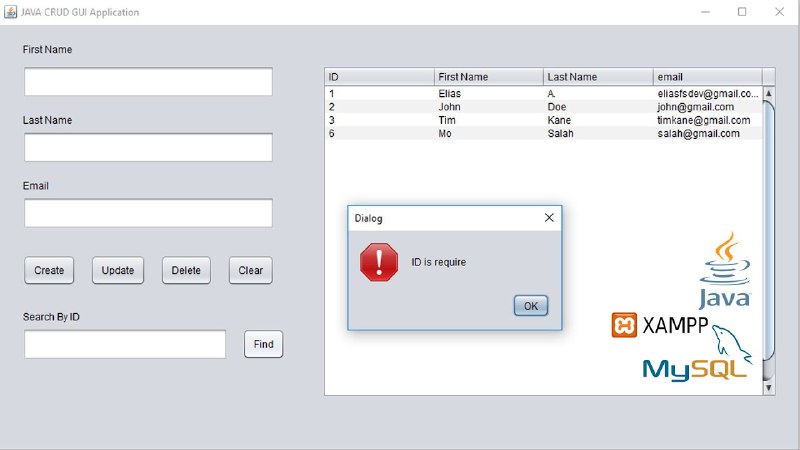The width and height of the screenshot is (800, 450).
Task: Select the ID cell '3'
Action: tap(379, 120)
